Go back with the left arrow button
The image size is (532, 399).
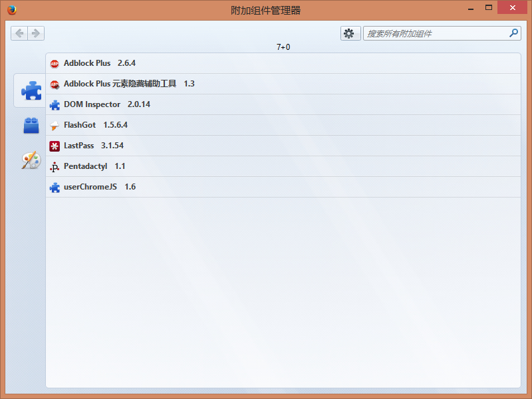[19, 33]
